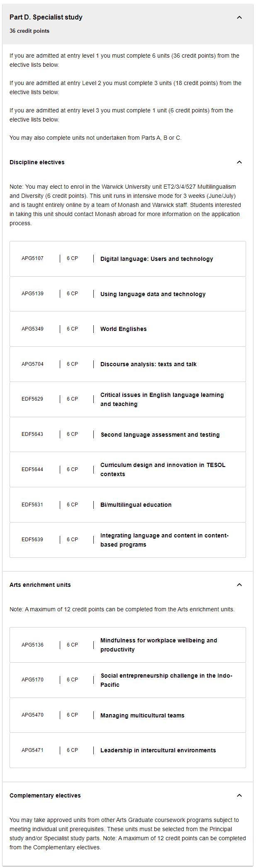Open Discourse analysis: texts and talk
256x868 pixels.
(148, 364)
